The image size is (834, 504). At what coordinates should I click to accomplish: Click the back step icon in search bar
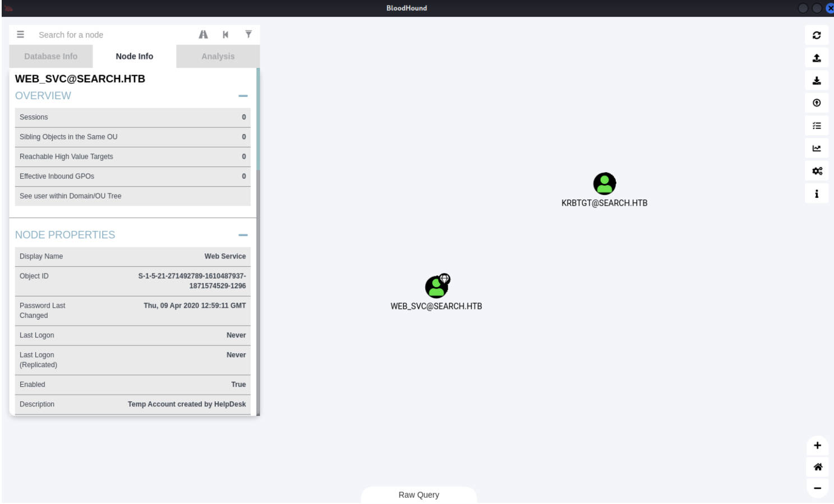[x=225, y=34]
